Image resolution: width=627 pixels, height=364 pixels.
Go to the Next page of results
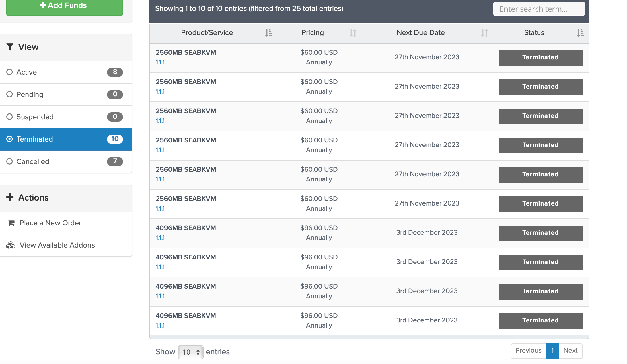click(570, 351)
